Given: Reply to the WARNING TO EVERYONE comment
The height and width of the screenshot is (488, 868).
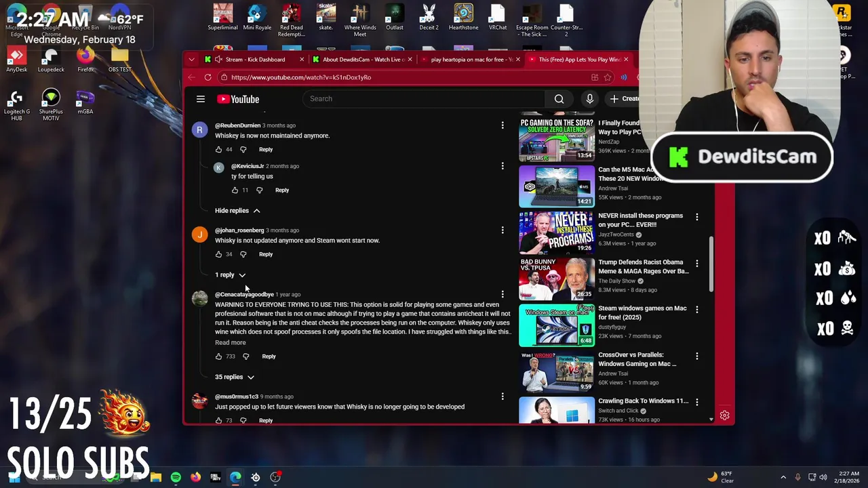Looking at the screenshot, I should [269, 356].
